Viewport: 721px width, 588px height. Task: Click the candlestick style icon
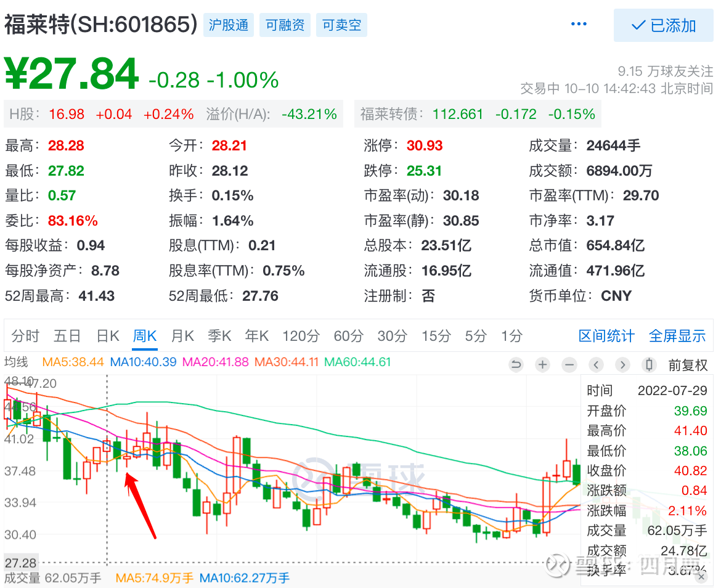(x=649, y=365)
